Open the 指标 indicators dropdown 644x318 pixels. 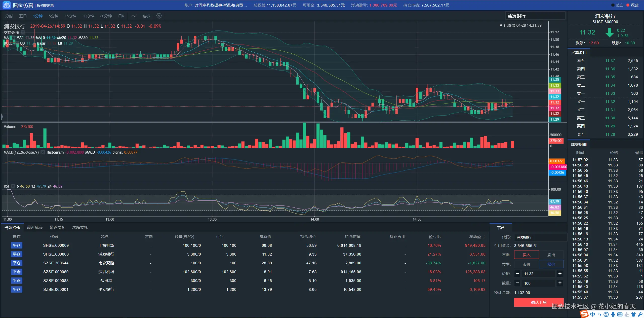tap(146, 16)
